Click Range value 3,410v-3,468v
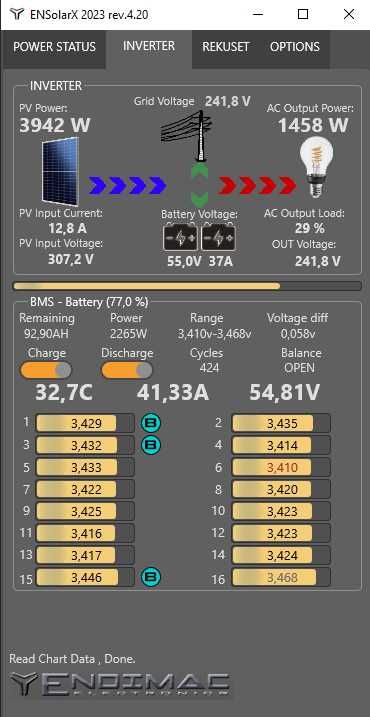 [214, 334]
